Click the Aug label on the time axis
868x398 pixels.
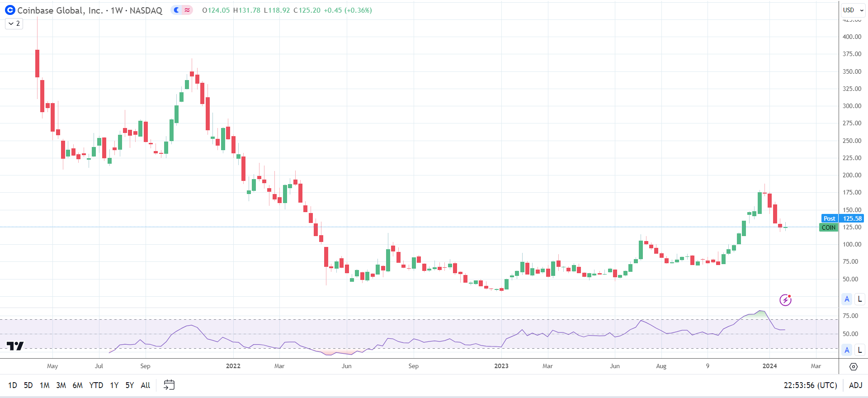click(x=661, y=366)
